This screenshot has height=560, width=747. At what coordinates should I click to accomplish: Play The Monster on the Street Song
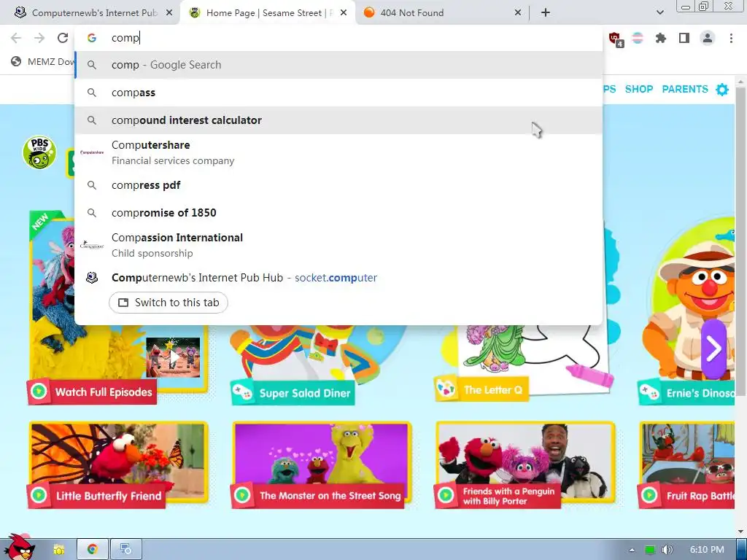click(x=322, y=464)
